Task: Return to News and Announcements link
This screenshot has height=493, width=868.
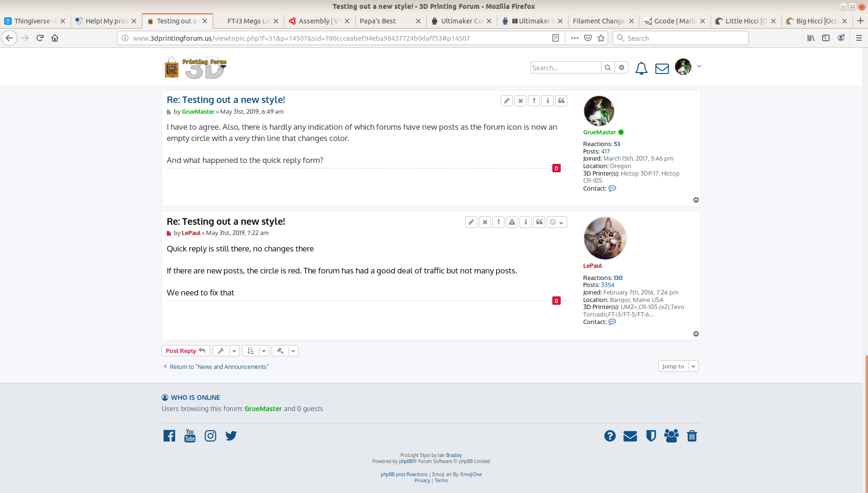Action: [219, 367]
